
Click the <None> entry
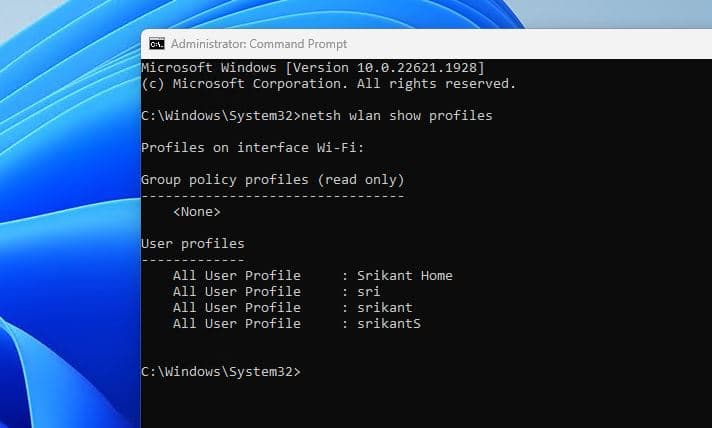(197, 212)
